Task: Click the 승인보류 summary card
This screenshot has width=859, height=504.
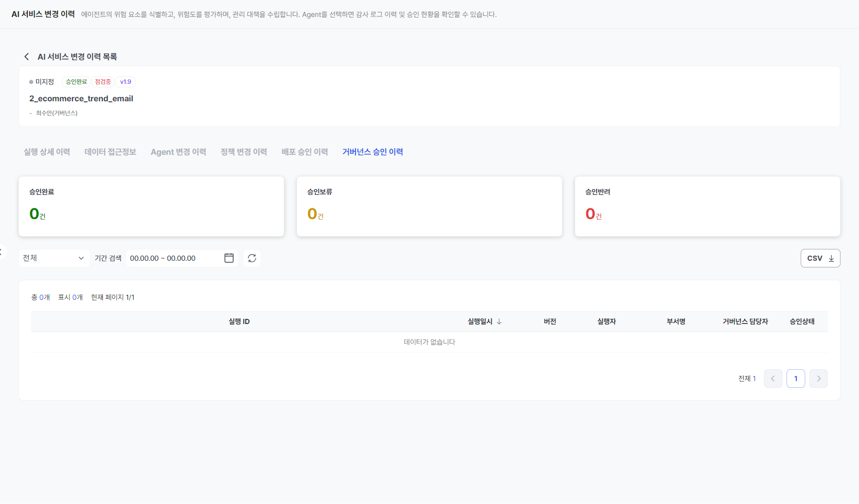Action: tap(430, 207)
